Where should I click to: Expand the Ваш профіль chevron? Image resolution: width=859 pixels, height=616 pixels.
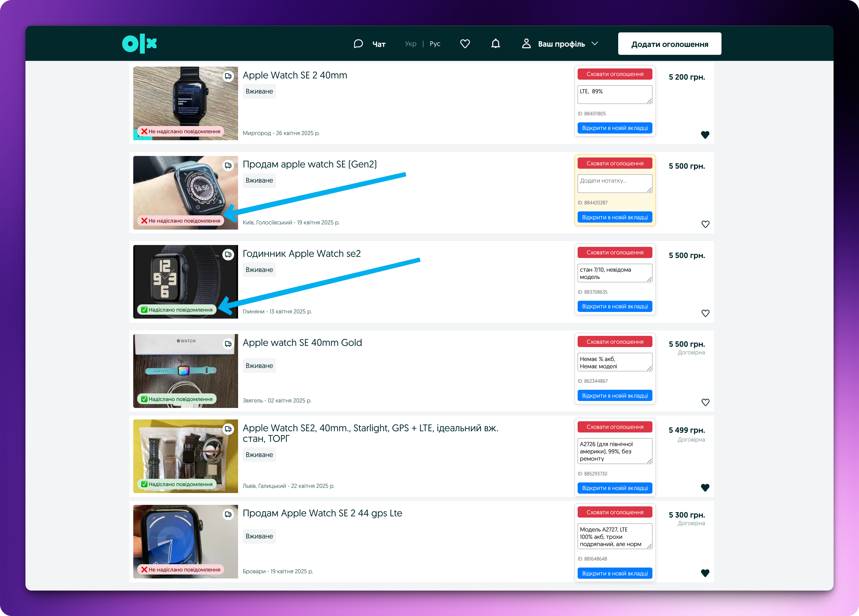[x=595, y=44]
